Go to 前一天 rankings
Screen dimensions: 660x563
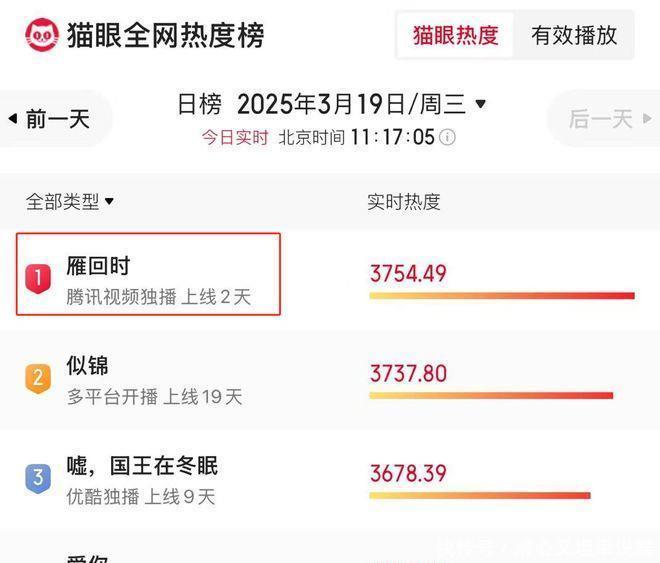point(57,119)
